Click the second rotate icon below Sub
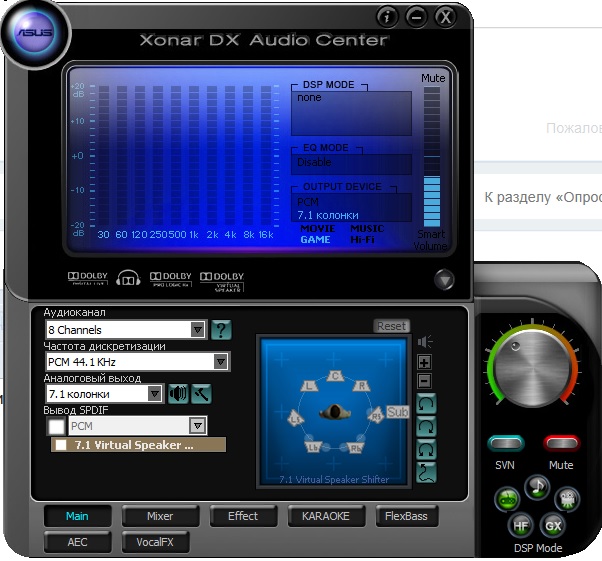 click(x=426, y=426)
